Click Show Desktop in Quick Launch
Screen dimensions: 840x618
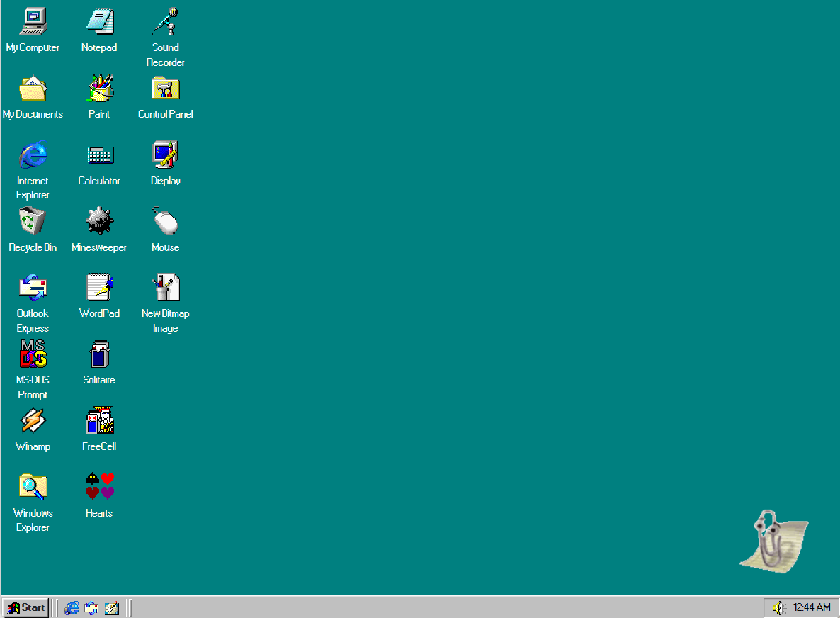pos(111,608)
